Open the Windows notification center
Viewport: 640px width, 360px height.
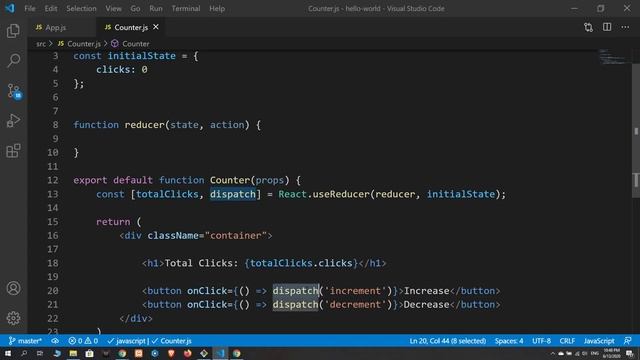click(x=630, y=353)
